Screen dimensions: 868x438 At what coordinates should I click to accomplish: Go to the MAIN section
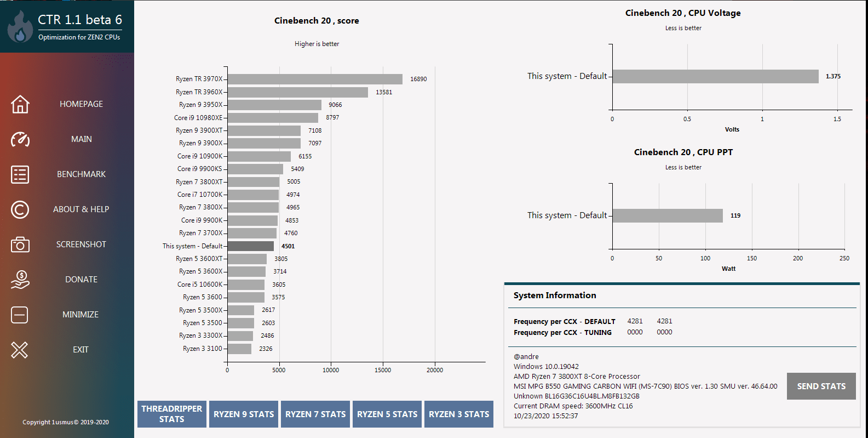[x=81, y=139]
